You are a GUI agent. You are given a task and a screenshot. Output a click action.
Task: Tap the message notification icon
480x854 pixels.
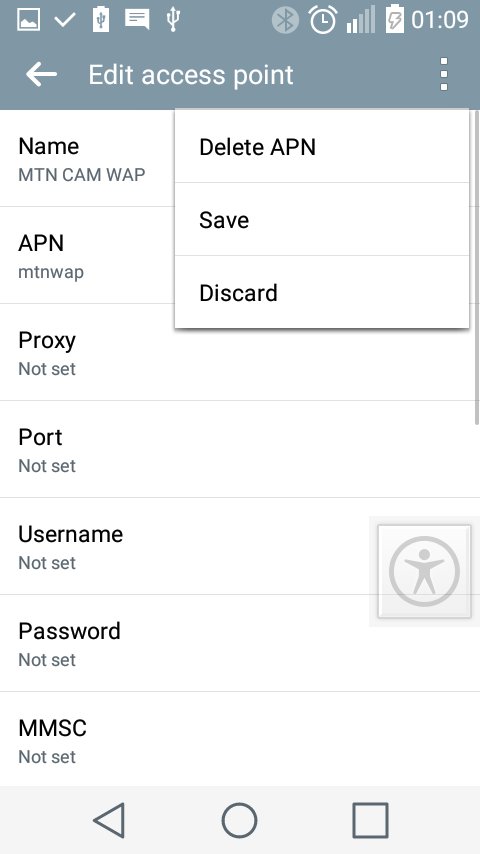137,19
